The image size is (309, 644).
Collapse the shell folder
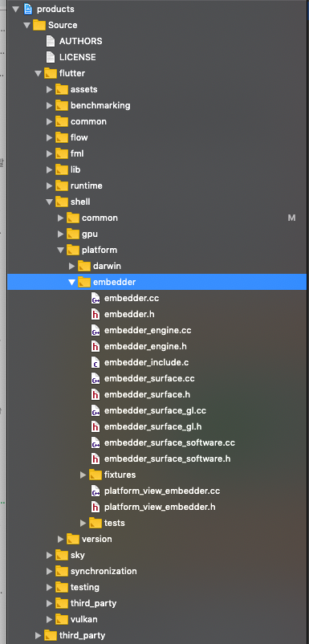pyautogui.click(x=49, y=202)
